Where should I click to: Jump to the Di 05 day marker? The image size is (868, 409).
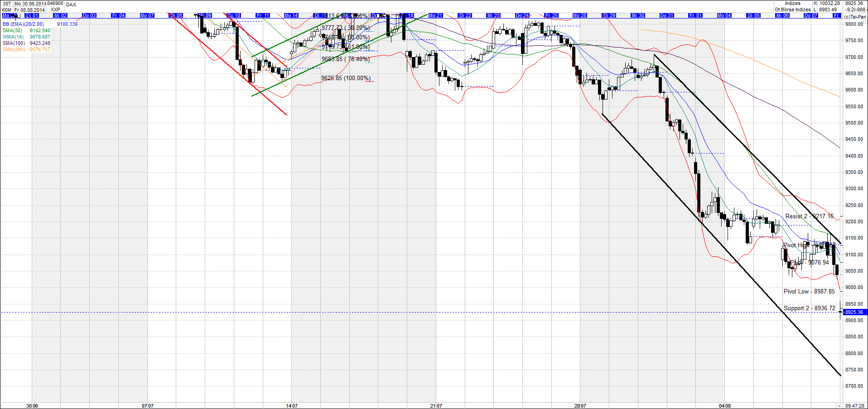(753, 15)
